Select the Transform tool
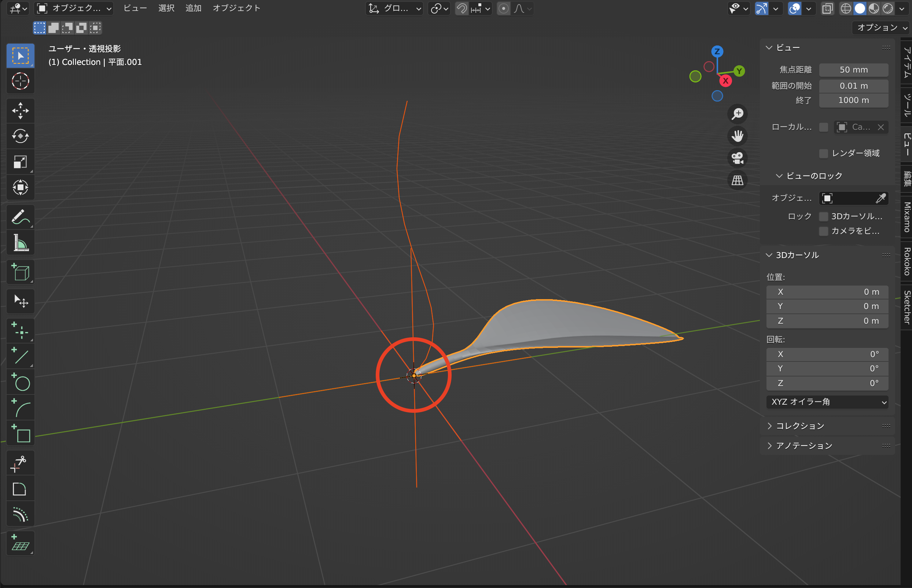 point(20,187)
